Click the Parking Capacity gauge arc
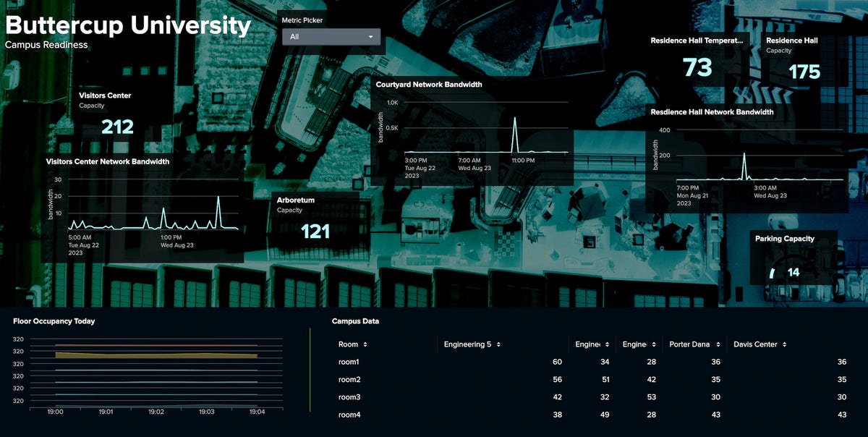This screenshot has width=868, height=437. click(772, 273)
